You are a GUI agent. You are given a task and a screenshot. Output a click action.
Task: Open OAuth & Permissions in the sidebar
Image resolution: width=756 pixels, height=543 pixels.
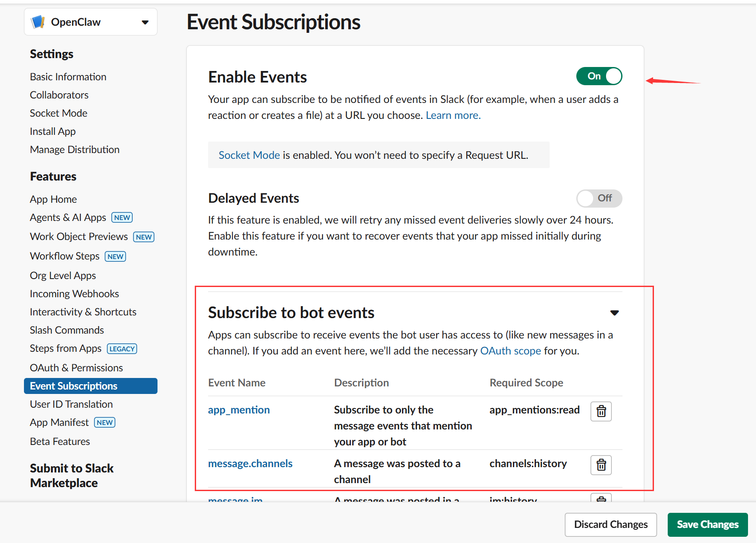tap(76, 368)
